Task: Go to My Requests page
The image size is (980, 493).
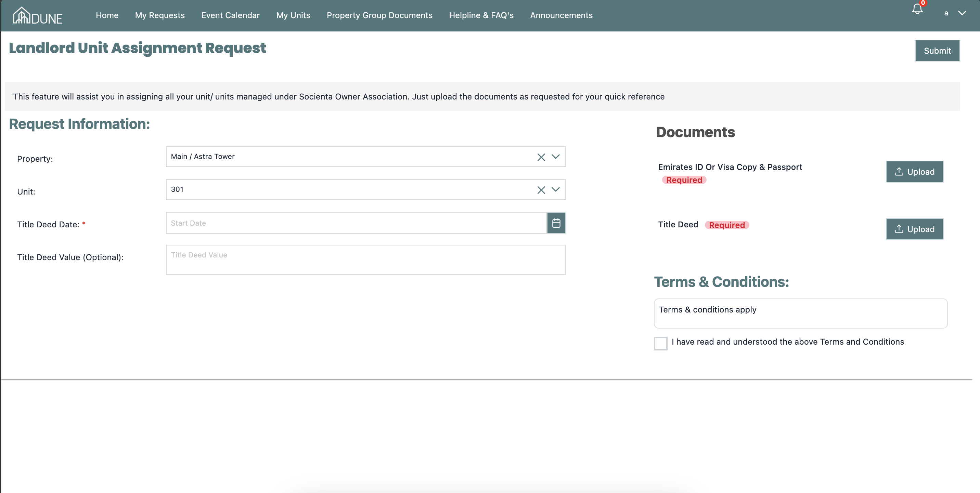Action: tap(160, 15)
